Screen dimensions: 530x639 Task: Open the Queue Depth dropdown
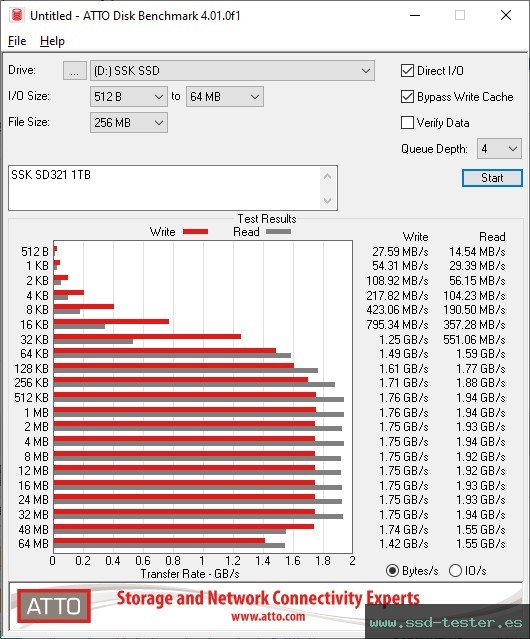point(499,149)
